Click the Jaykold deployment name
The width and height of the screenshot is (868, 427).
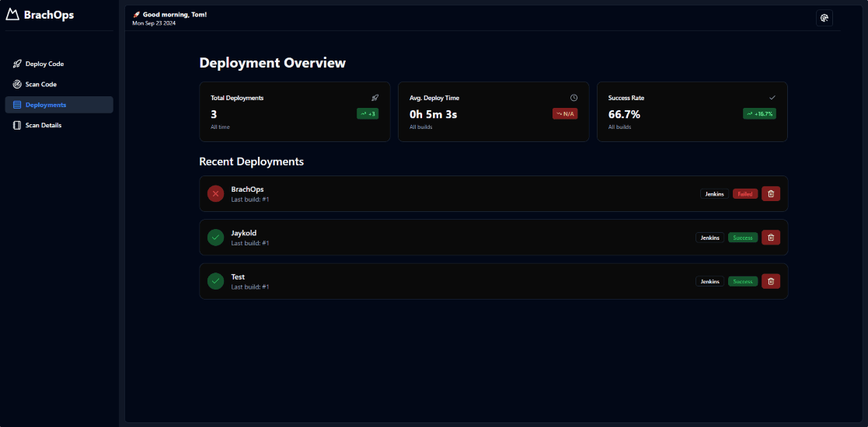(x=243, y=233)
